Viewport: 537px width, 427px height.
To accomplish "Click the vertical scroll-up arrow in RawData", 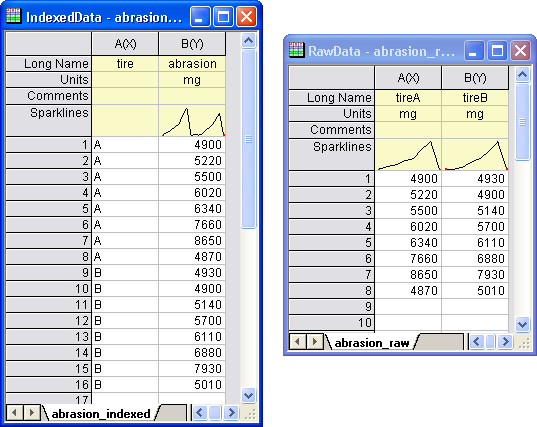I will click(522, 75).
